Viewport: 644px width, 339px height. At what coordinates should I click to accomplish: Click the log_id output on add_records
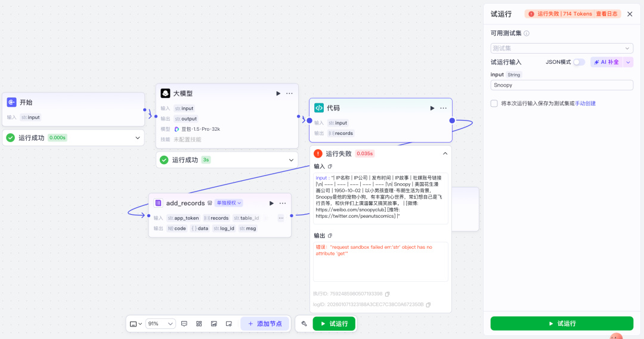pyautogui.click(x=224, y=229)
